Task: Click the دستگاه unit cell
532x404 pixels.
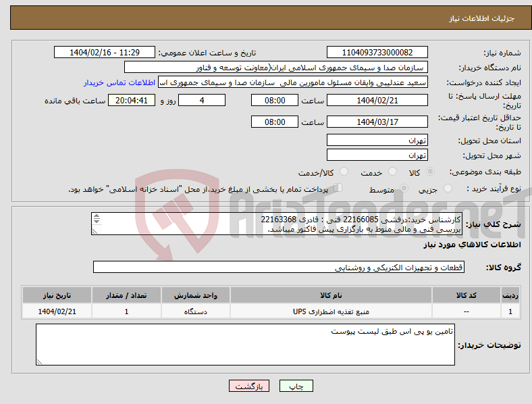Action: [196, 311]
